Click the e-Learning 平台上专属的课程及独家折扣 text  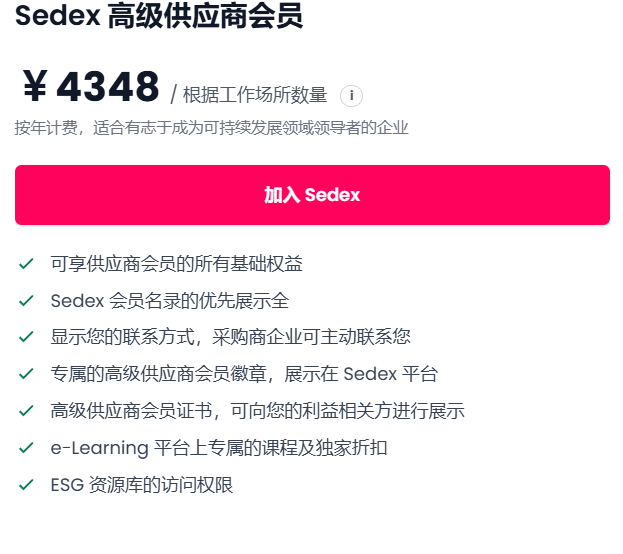[219, 448]
